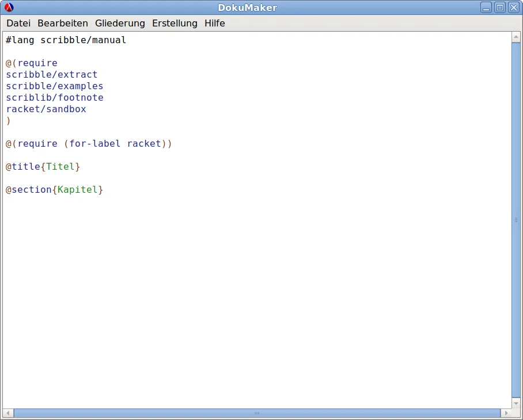Screen dimensions: 523x420
Task: Click the vertical scrollbar thumb
Action: 516,220
